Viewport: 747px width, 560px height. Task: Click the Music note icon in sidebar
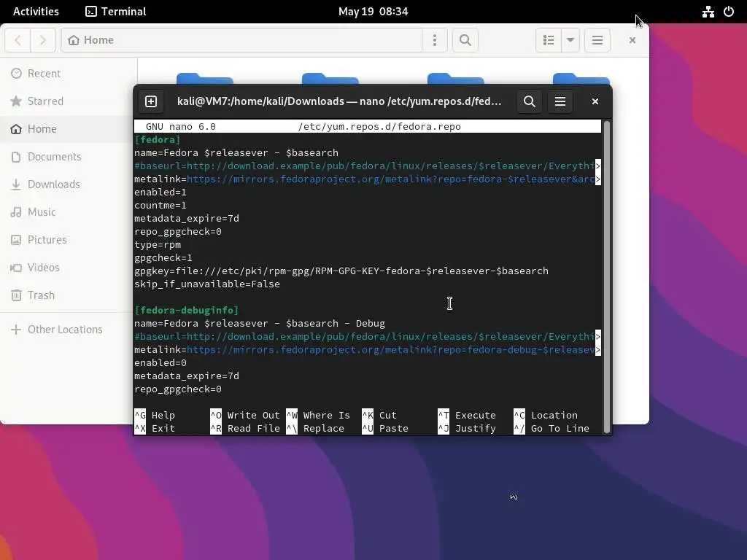pos(16,212)
